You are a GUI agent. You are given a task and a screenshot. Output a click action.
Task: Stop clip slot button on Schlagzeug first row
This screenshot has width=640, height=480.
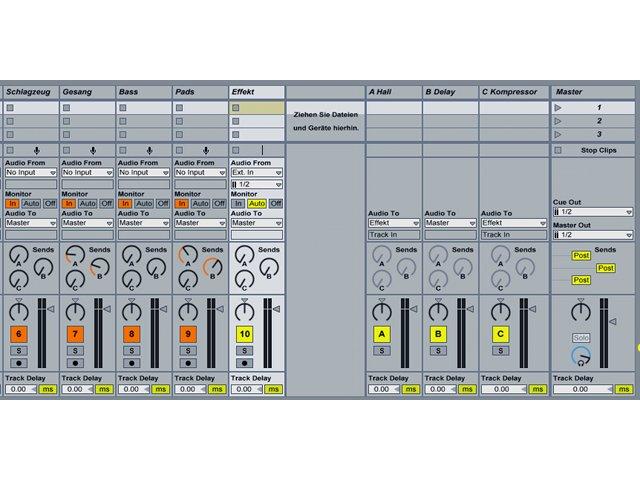[10, 108]
